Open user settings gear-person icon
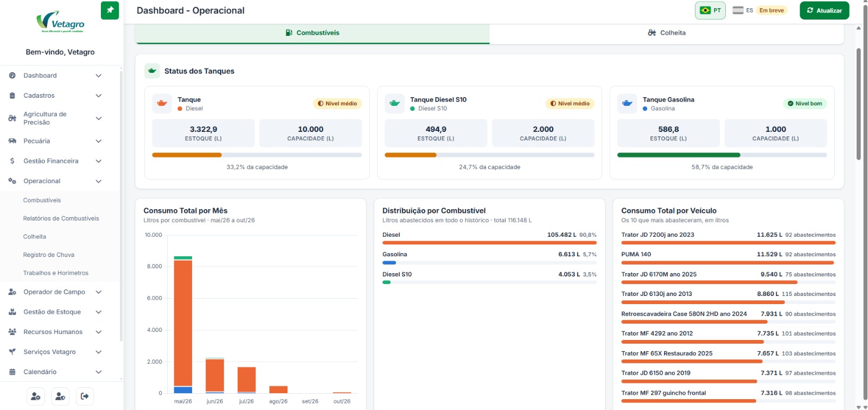 [36, 396]
